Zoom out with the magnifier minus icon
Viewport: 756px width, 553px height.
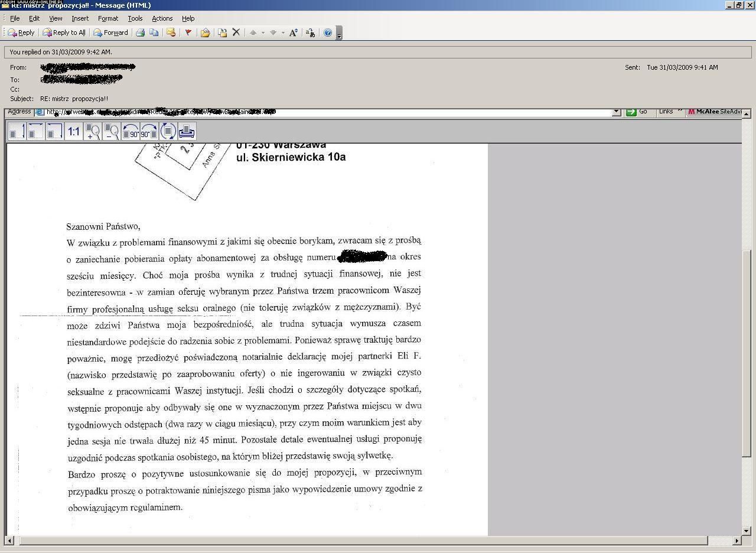pyautogui.click(x=111, y=131)
